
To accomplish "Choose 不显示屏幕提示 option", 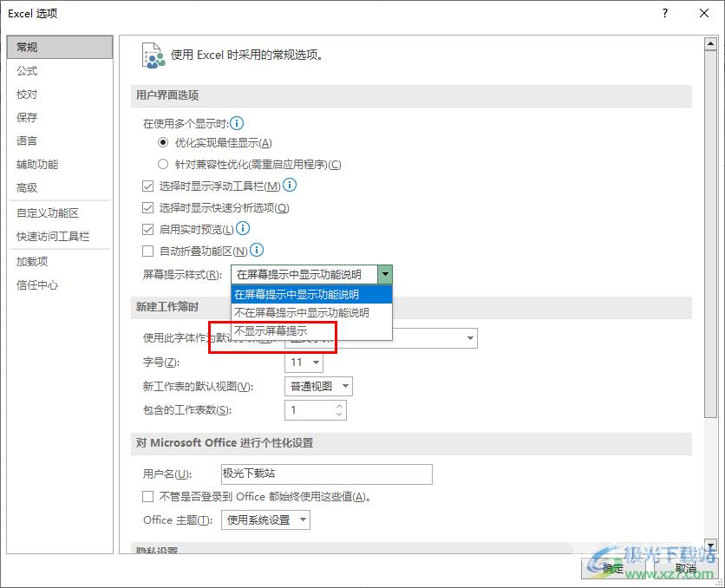I will click(x=311, y=331).
